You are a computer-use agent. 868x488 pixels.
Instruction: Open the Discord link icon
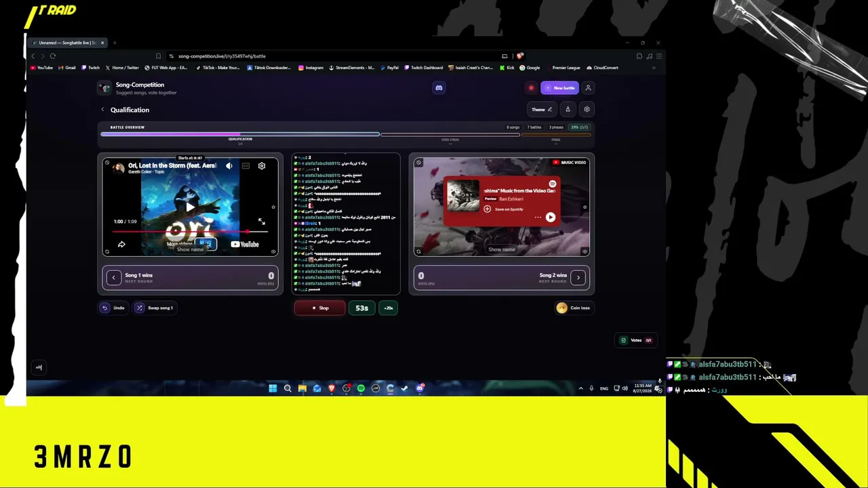coord(439,87)
